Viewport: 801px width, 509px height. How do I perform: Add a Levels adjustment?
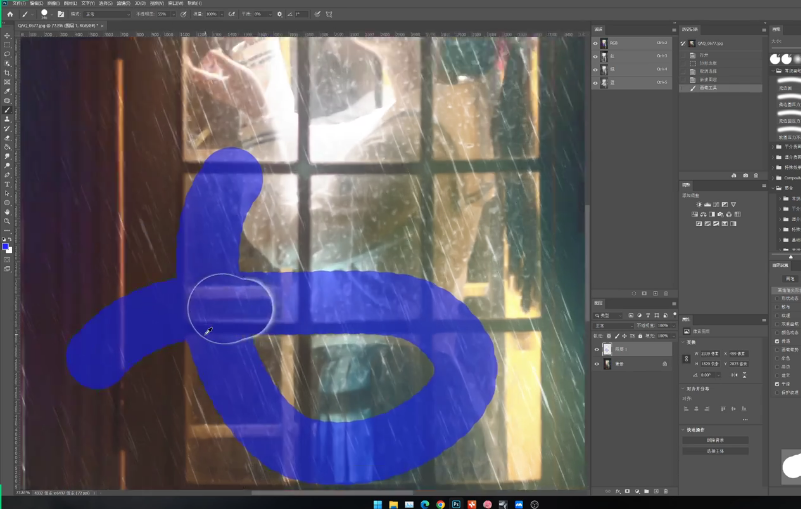[x=708, y=204]
